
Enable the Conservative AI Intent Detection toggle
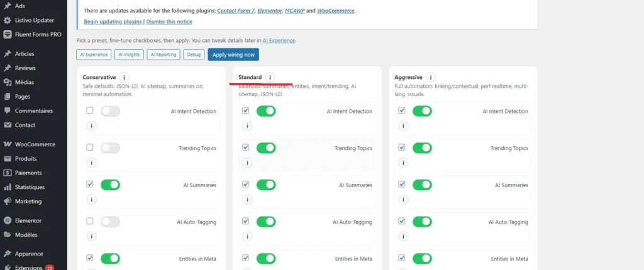(110, 111)
